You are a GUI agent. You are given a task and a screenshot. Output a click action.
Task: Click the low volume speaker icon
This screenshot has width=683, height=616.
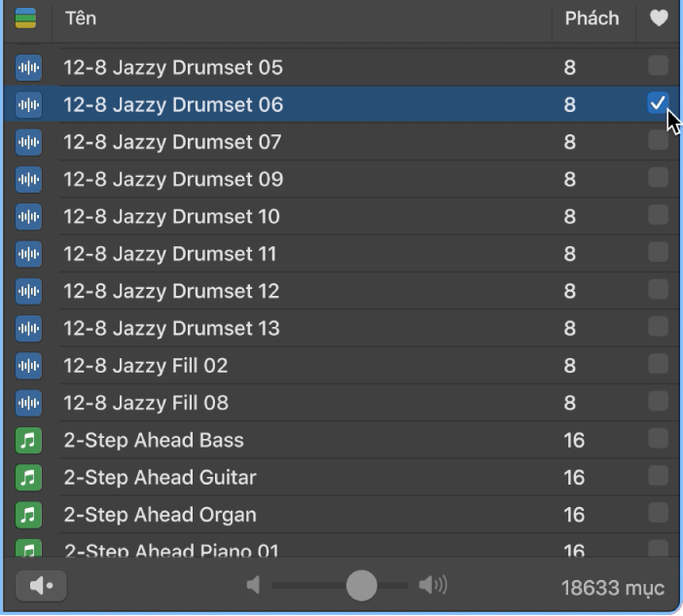(x=253, y=585)
